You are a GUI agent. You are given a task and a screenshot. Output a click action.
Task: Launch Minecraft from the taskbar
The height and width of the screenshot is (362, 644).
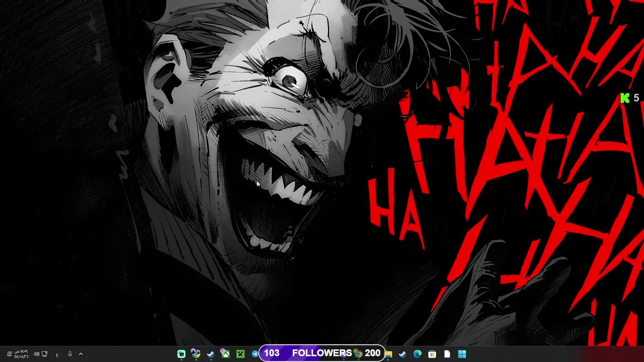click(x=240, y=354)
